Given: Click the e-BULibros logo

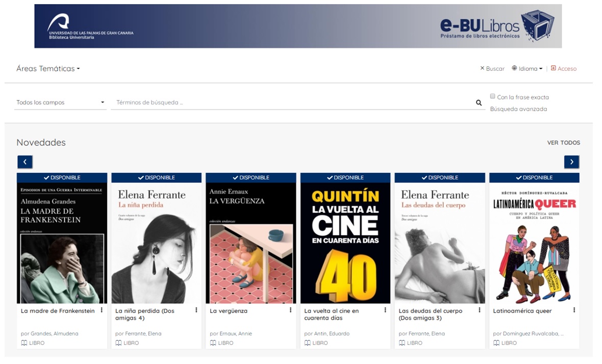Looking at the screenshot, I should (497, 26).
